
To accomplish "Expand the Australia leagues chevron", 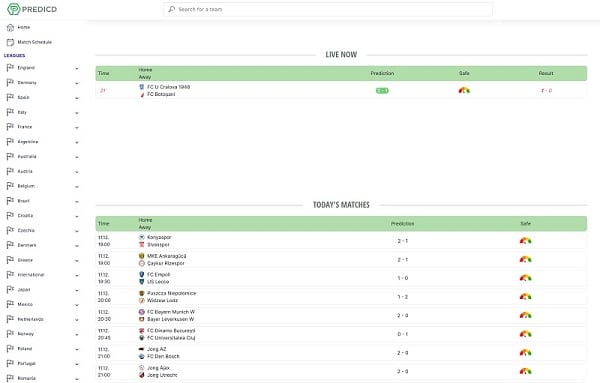I will [x=77, y=157].
